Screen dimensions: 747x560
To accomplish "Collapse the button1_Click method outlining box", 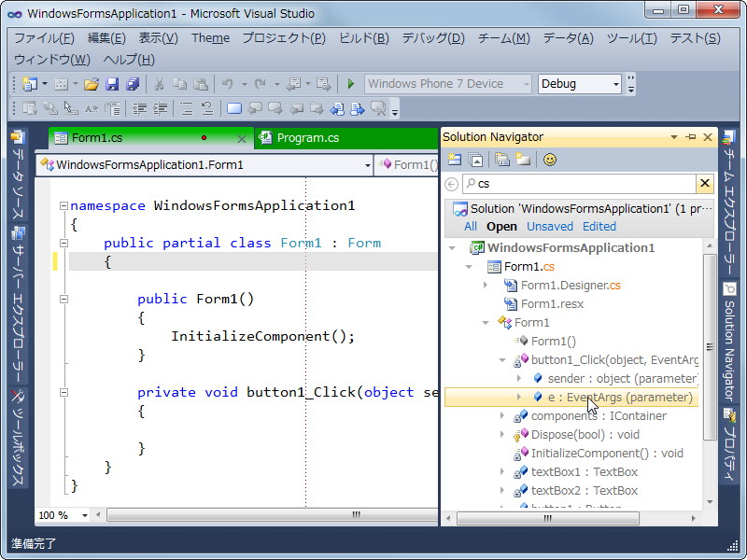I will (x=63, y=392).
